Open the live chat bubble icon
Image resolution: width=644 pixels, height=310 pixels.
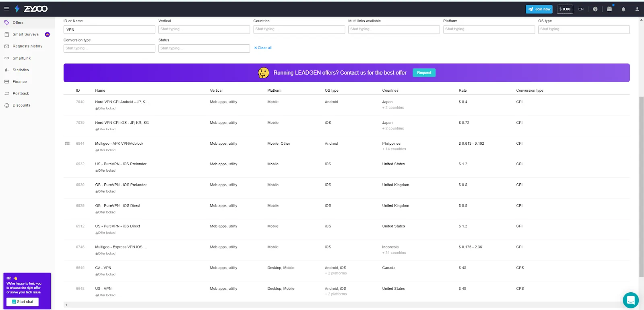(x=630, y=300)
